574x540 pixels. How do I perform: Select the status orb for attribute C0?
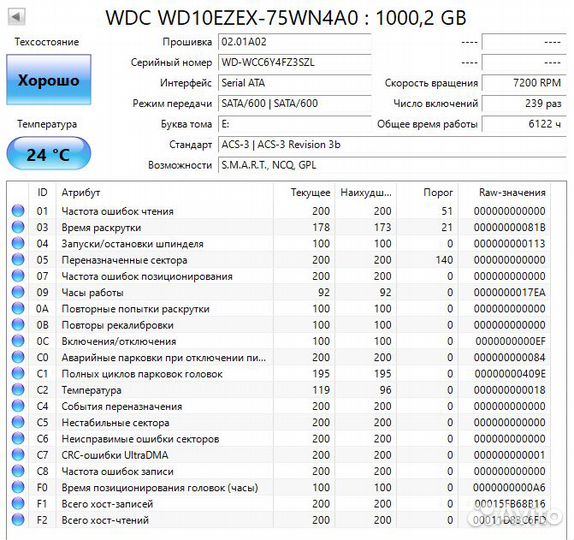click(18, 357)
